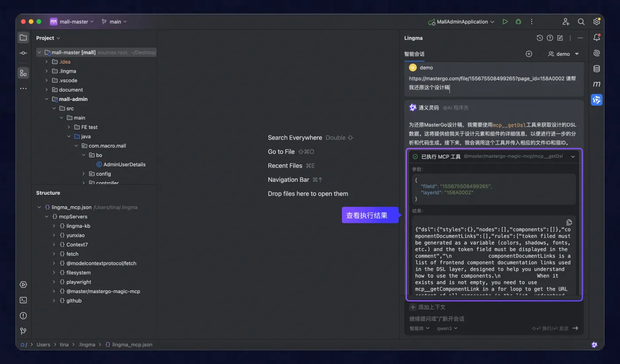Open the Database tool window icon
Image resolution: width=620 pixels, height=364 pixels.
(597, 69)
